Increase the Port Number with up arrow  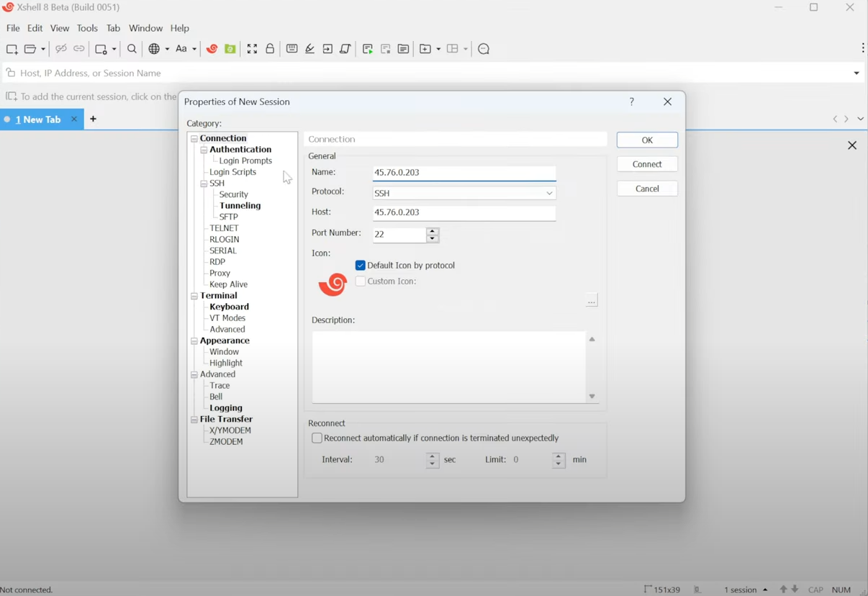click(x=433, y=231)
